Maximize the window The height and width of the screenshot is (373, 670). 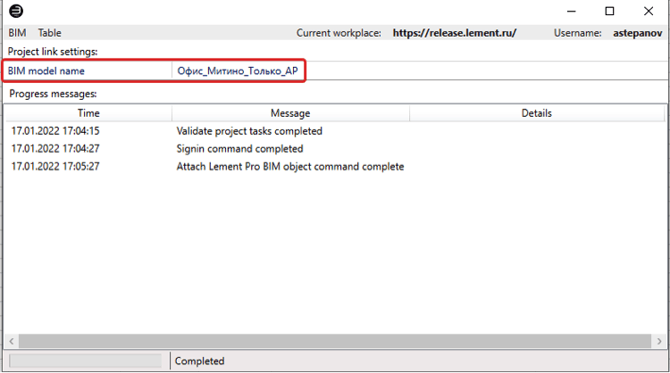610,12
